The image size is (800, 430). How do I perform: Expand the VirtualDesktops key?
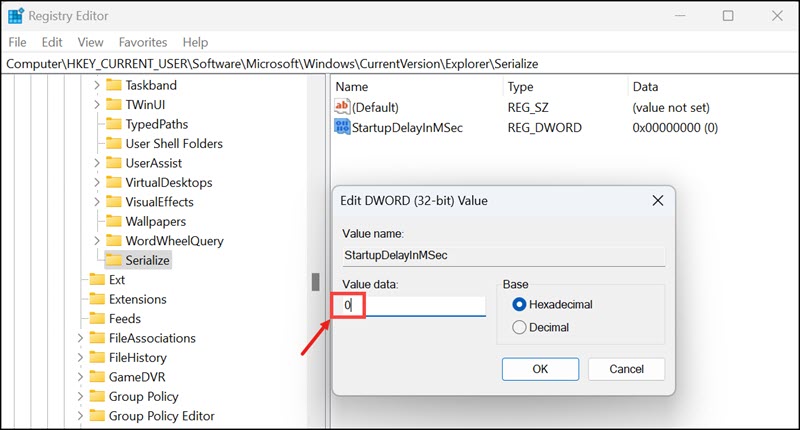click(x=96, y=182)
